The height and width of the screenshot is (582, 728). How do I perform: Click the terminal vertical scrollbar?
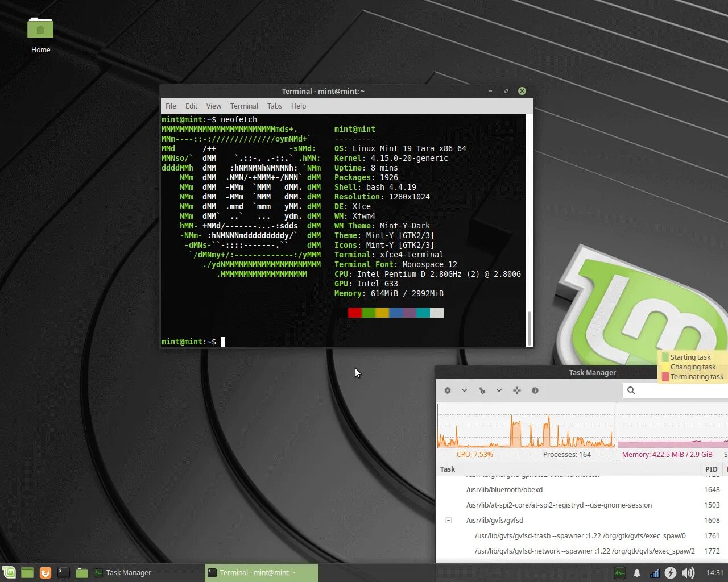(x=530, y=328)
